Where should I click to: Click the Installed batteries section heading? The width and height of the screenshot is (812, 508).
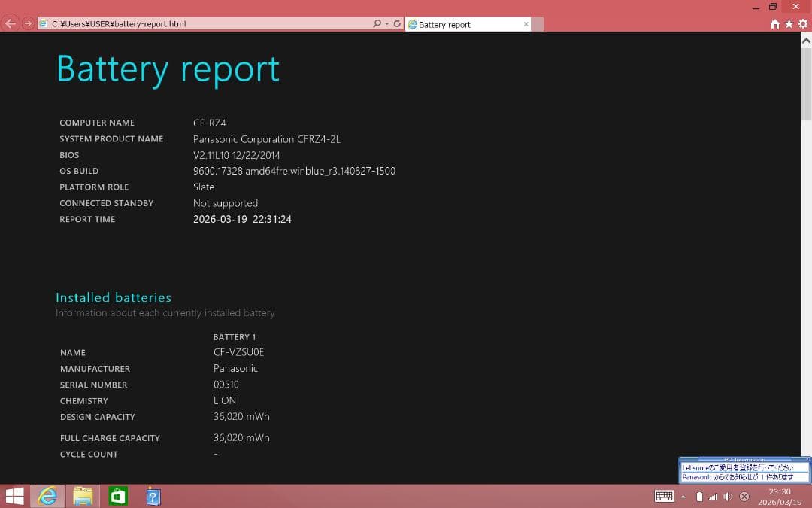point(114,297)
